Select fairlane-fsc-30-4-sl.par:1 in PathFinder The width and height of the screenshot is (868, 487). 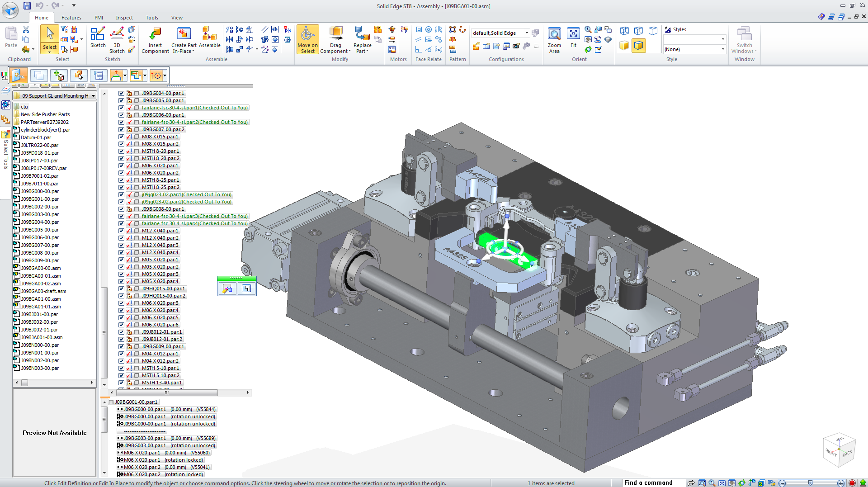195,108
